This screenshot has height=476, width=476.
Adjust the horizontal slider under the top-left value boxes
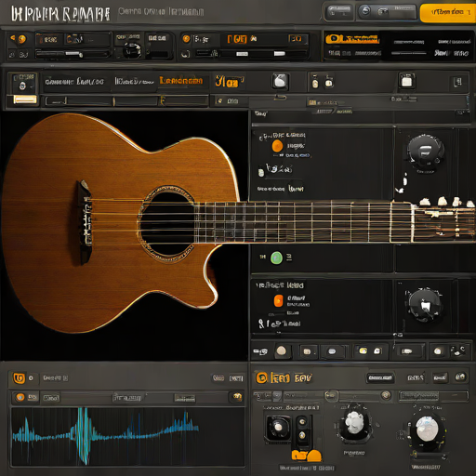[73, 54]
